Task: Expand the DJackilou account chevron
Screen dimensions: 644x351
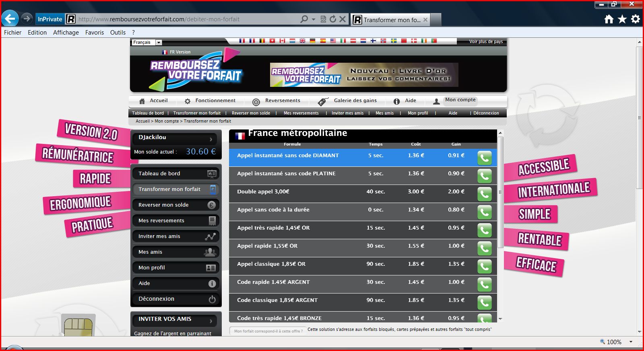Action: [211, 139]
